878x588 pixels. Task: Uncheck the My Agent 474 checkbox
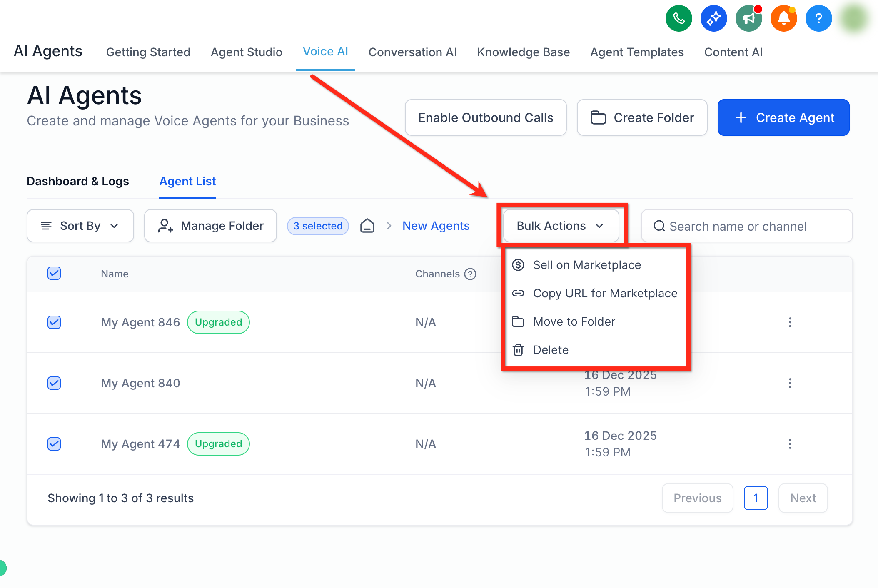[54, 444]
